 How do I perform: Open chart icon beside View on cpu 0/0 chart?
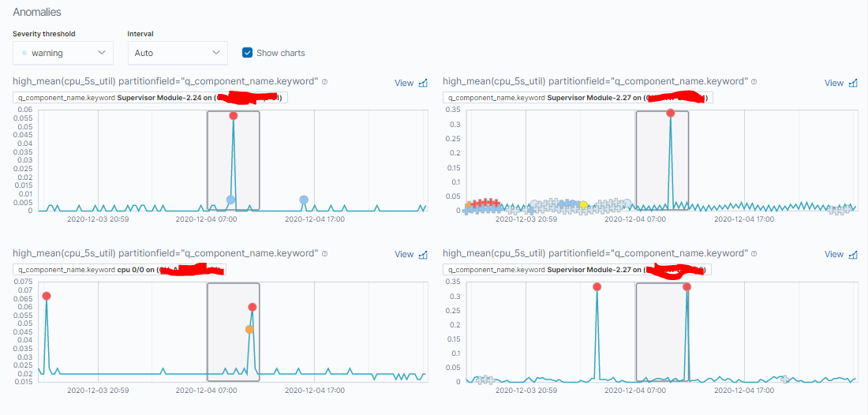point(424,255)
